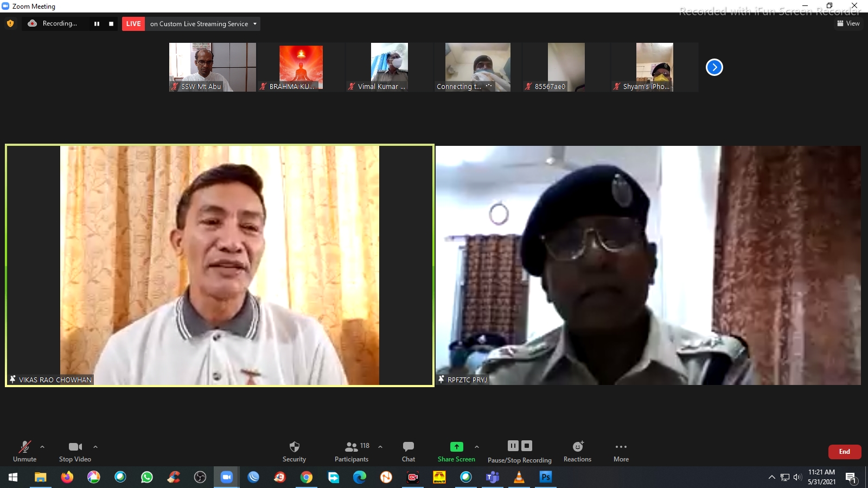
Task: Open the Security shield options
Action: pos(294,447)
